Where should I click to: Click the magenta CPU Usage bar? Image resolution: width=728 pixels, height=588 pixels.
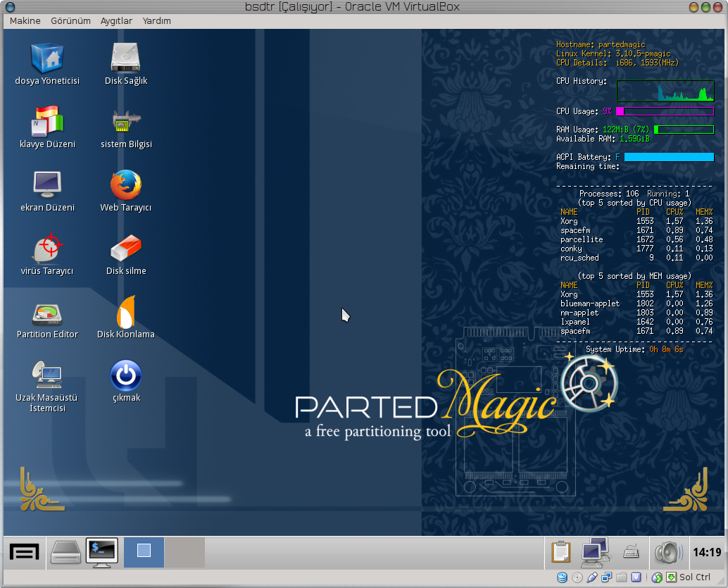click(x=665, y=111)
